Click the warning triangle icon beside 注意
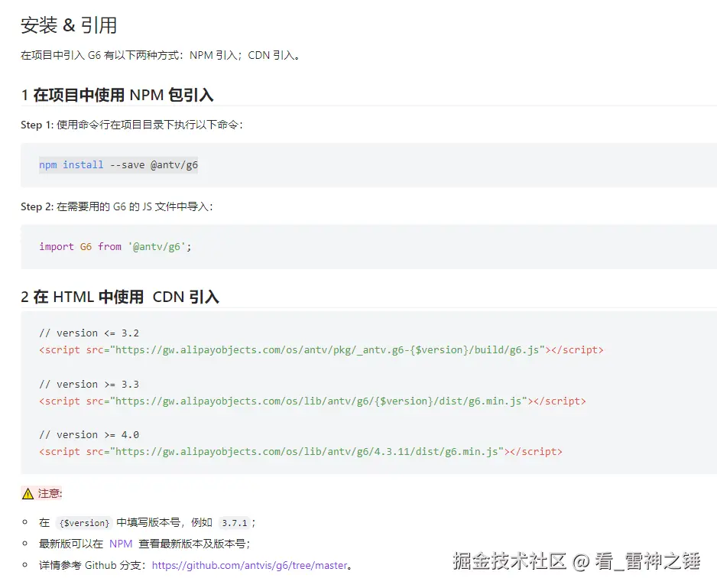Screen dimensions: 717x588 click(28, 493)
